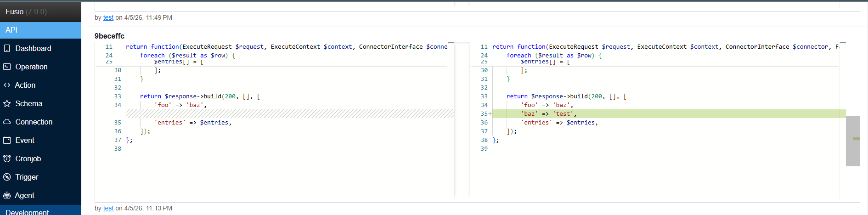The width and height of the screenshot is (868, 215).
Task: Click the Agent robot icon
Action: tap(7, 195)
